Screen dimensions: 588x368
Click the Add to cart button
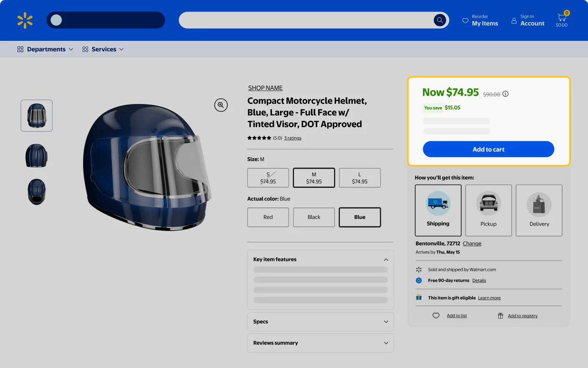click(x=488, y=149)
